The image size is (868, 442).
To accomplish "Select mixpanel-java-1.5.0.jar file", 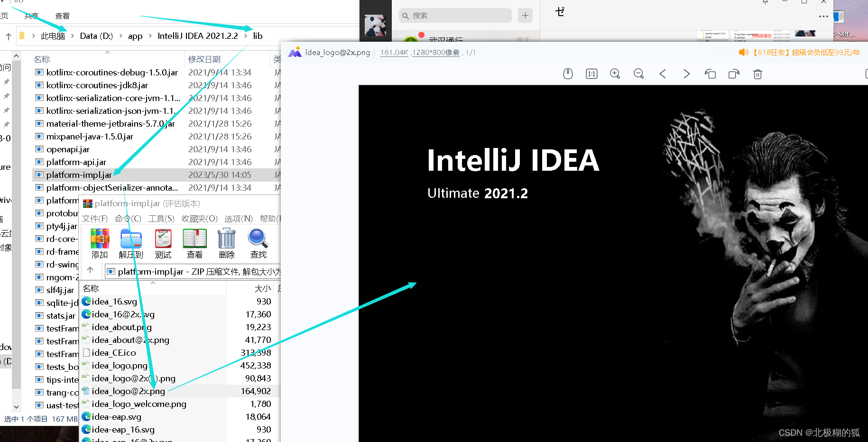I will tap(90, 137).
